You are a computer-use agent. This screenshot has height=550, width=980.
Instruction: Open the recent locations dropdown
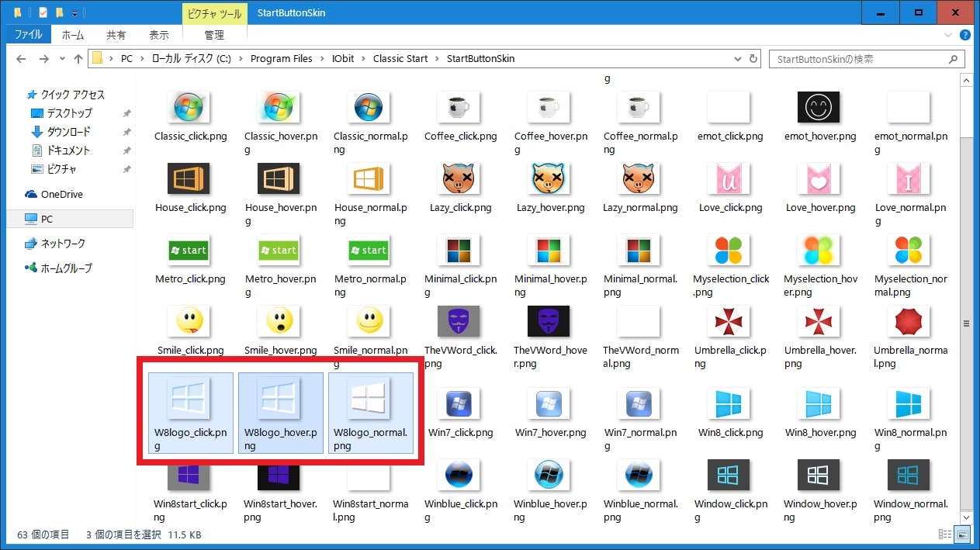[x=62, y=59]
